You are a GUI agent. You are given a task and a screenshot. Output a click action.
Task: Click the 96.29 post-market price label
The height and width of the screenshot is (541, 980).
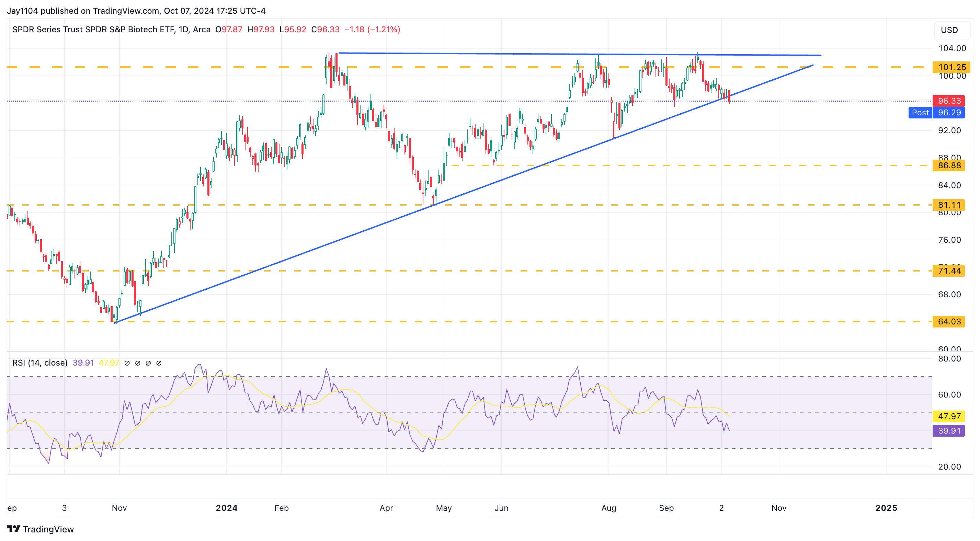click(x=949, y=113)
